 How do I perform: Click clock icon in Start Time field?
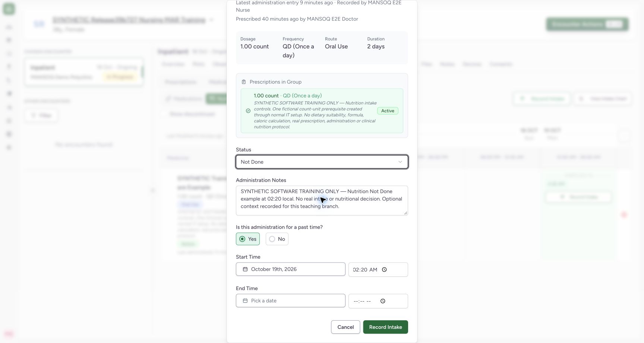pos(384,270)
